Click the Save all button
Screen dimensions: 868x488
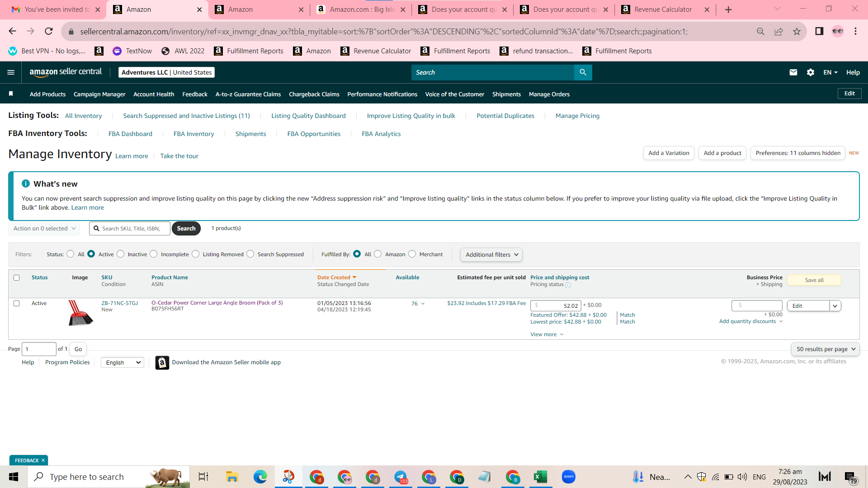click(814, 280)
